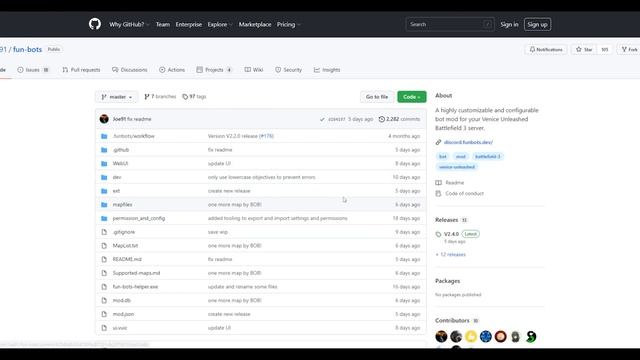Click the fun-bots repository name link
Viewport: 640px width, 360px height.
coord(27,49)
